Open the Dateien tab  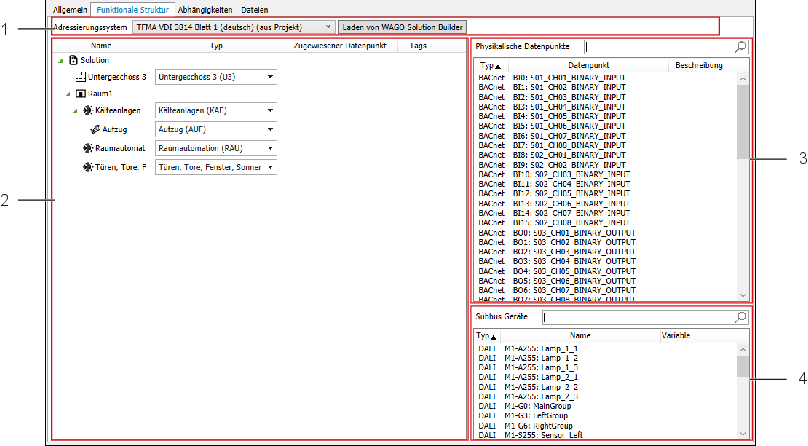255,10
